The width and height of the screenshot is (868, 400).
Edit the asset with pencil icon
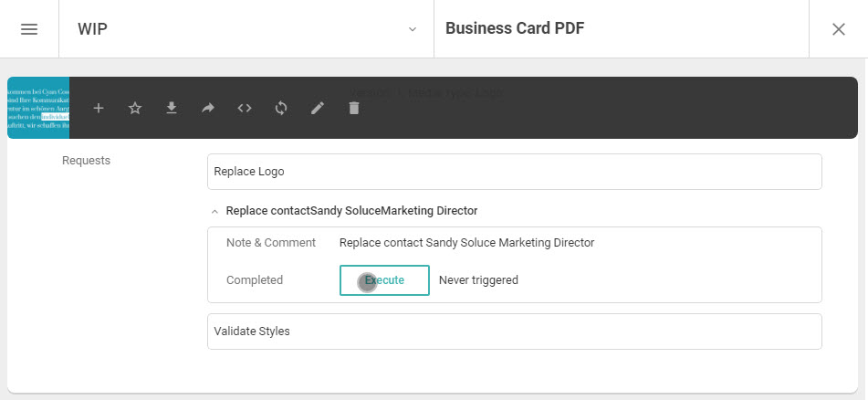coord(318,108)
